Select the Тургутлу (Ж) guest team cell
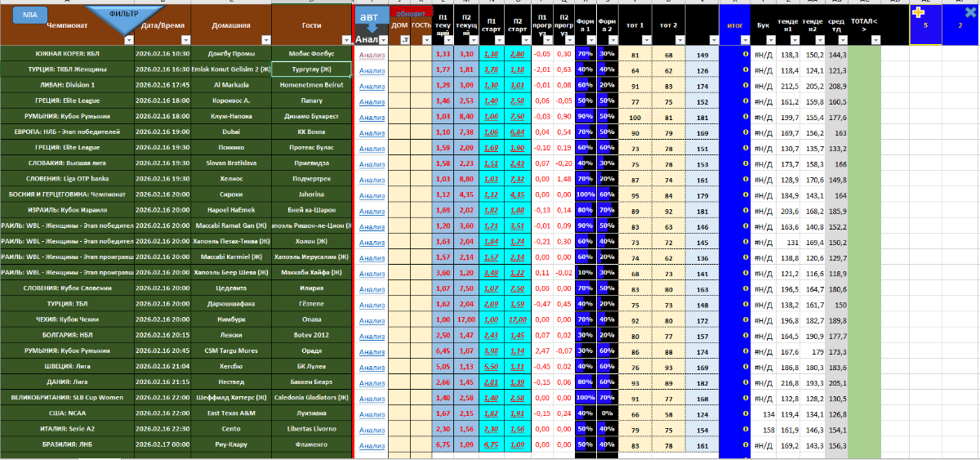The image size is (980, 460). click(311, 69)
